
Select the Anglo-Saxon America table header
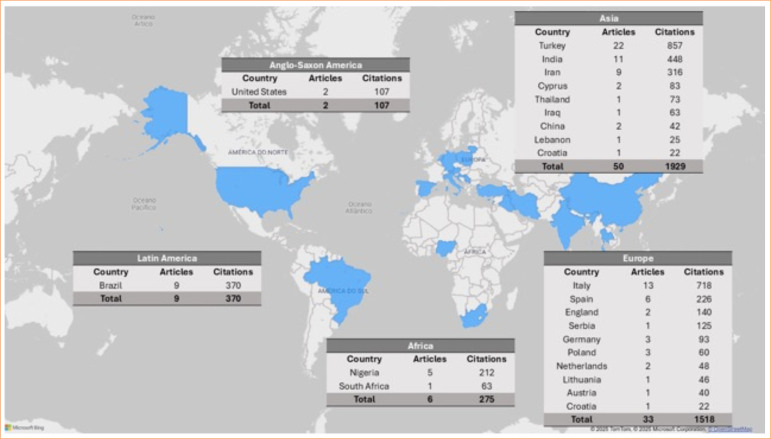[315, 65]
